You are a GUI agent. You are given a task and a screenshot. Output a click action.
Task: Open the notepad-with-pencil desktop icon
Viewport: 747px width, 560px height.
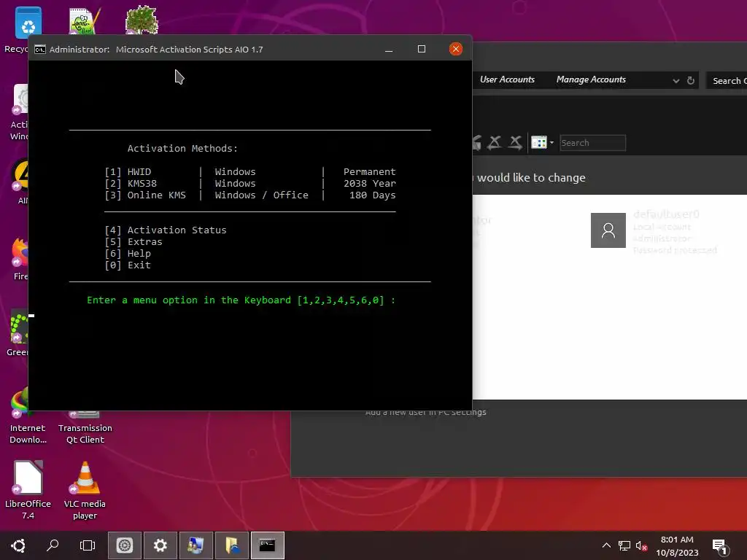click(85, 21)
